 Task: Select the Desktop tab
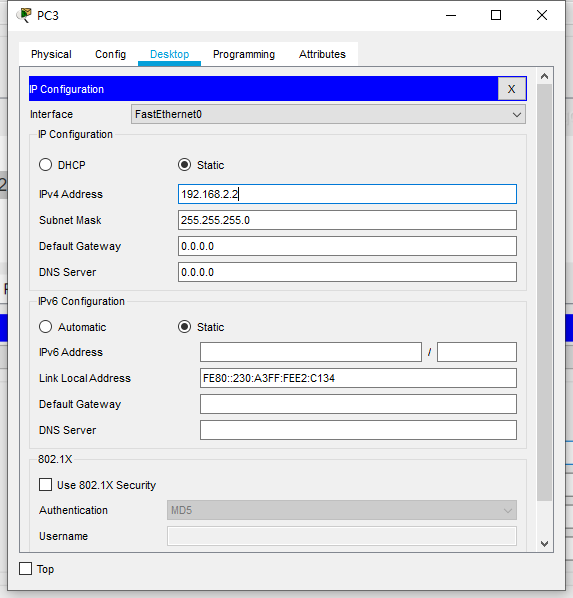click(x=169, y=54)
